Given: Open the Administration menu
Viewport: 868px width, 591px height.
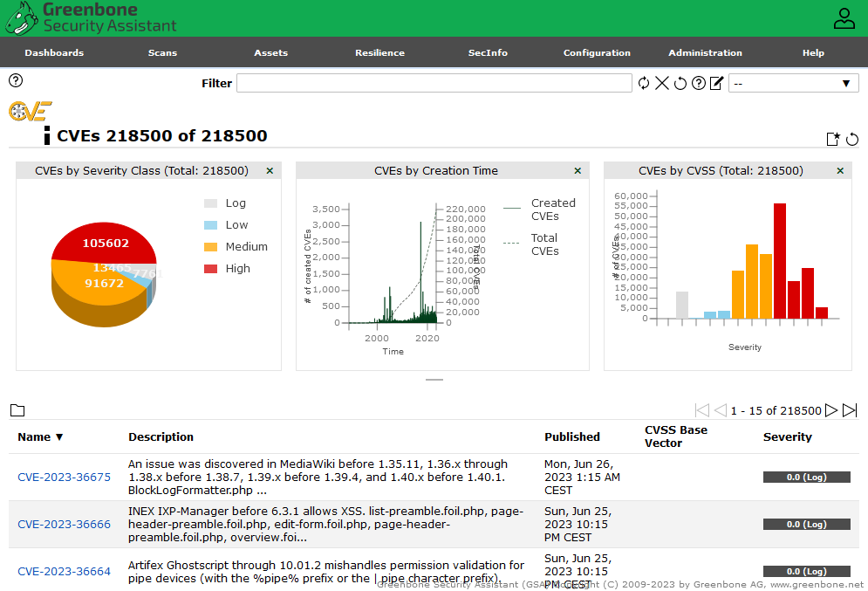Looking at the screenshot, I should coord(705,52).
